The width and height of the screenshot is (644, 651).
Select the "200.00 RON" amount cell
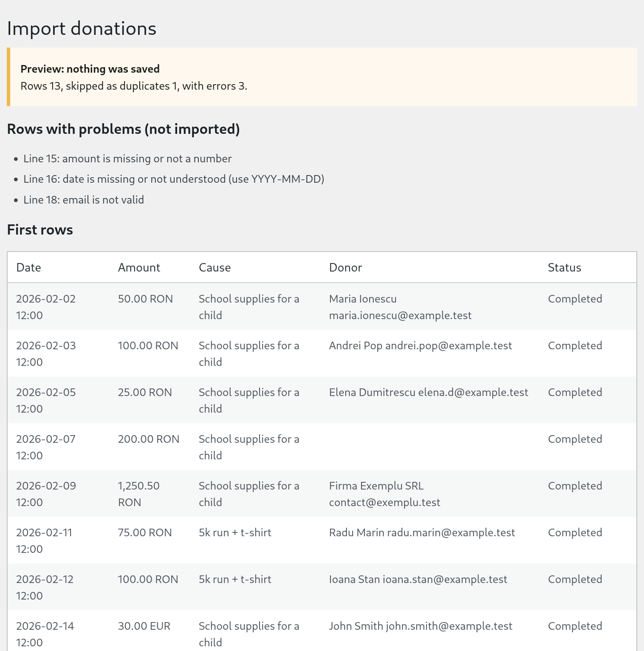click(x=150, y=447)
